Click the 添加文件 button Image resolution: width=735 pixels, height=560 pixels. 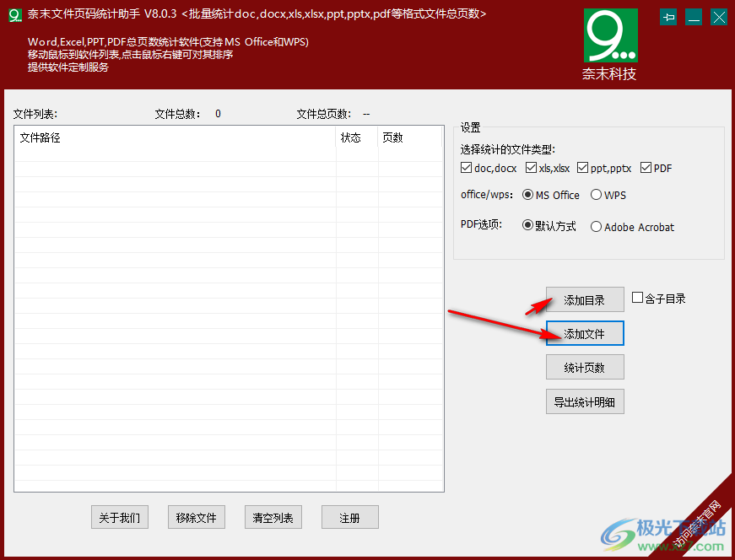pos(585,333)
